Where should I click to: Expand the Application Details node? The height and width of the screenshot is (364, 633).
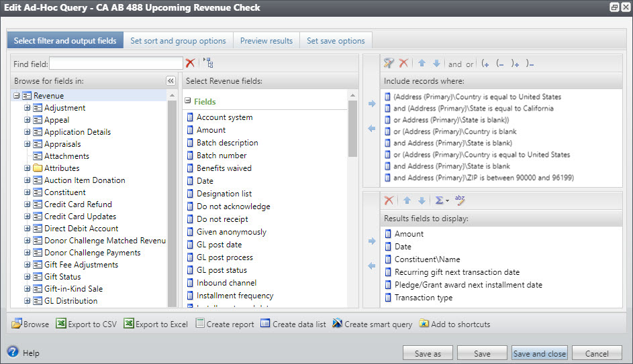[x=27, y=132]
